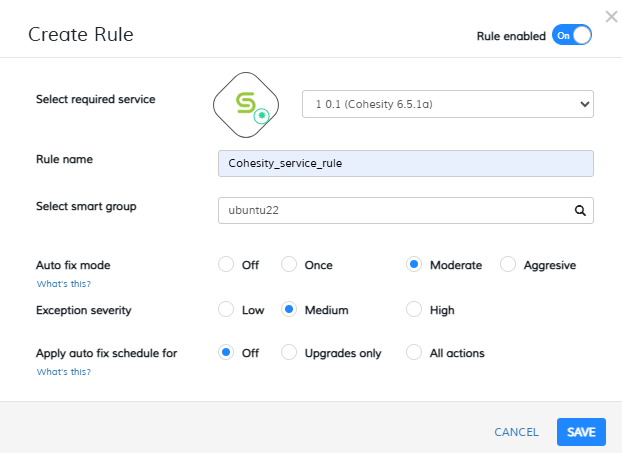Click the smart group search field

click(x=395, y=211)
